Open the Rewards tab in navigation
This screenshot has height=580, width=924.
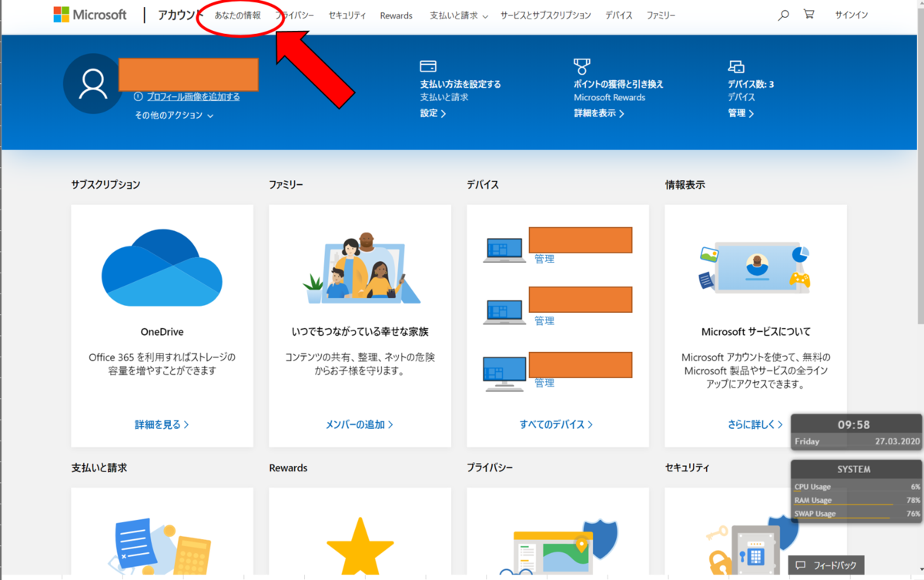[x=397, y=15]
